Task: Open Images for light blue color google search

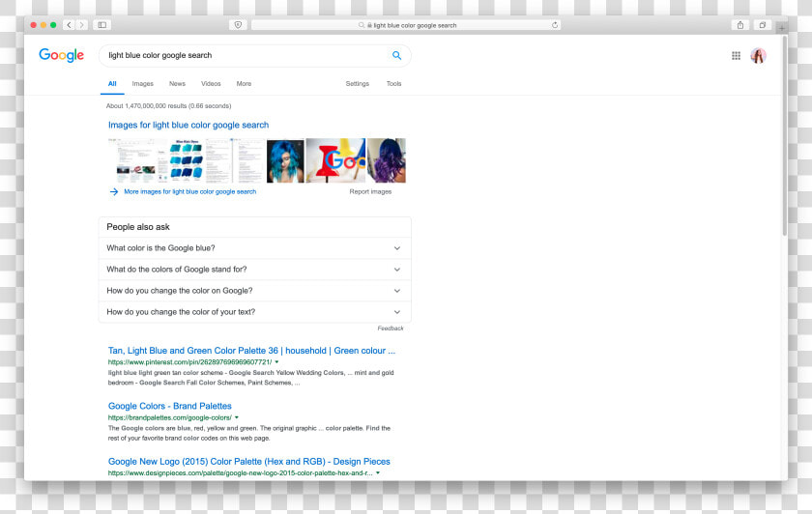Action: 188,125
